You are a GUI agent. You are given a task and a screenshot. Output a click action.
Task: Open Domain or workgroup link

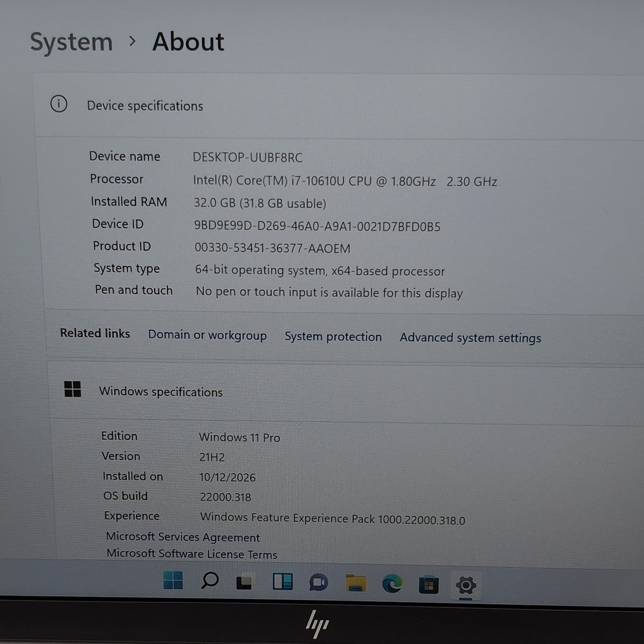tap(207, 335)
